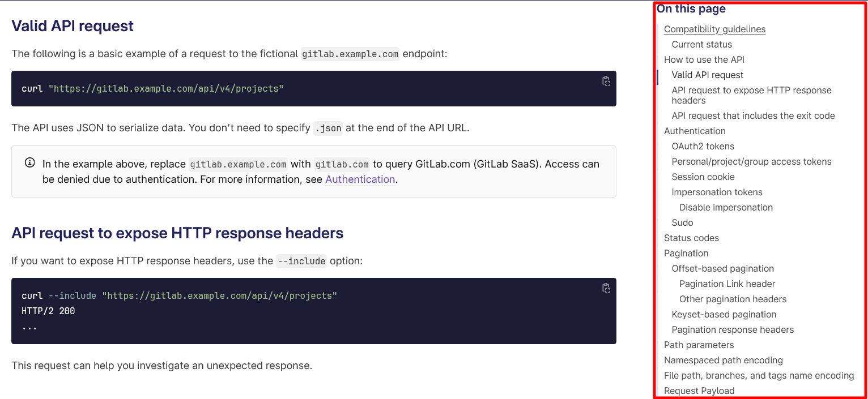Select Offset-based pagination entry
Image resolution: width=868 pixels, height=399 pixels.
pyautogui.click(x=722, y=268)
